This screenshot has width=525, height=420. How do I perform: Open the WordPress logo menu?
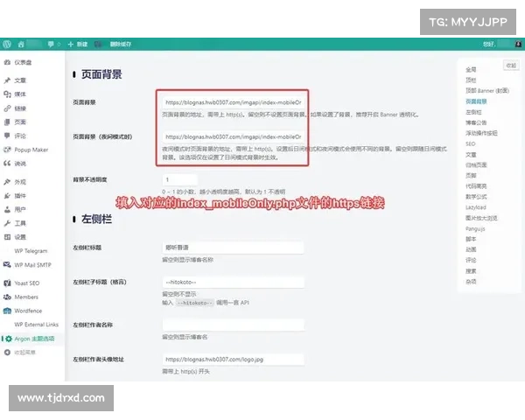click(x=7, y=45)
